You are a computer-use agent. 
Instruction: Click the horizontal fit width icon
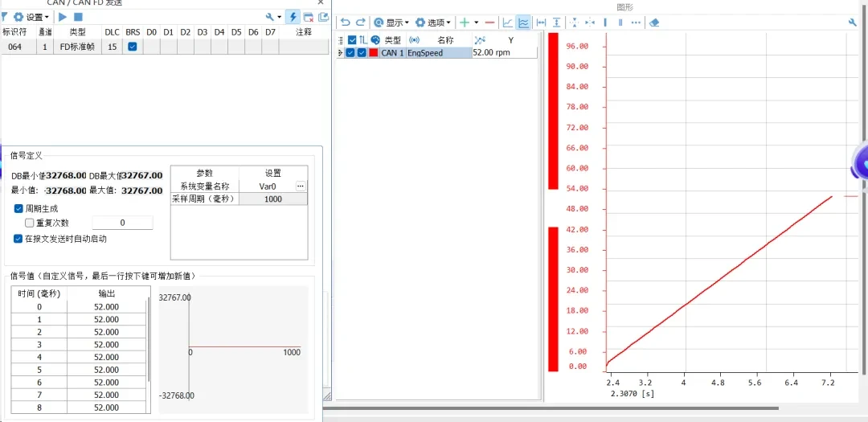pos(542,23)
